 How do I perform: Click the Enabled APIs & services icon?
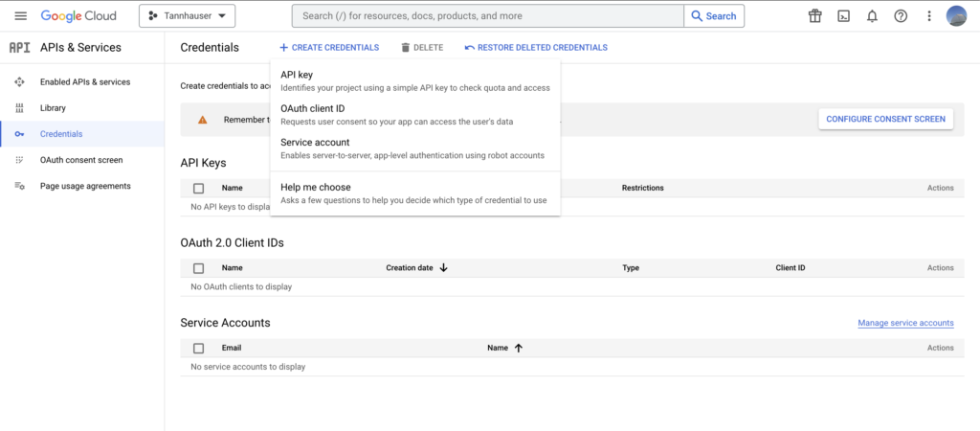coord(19,82)
